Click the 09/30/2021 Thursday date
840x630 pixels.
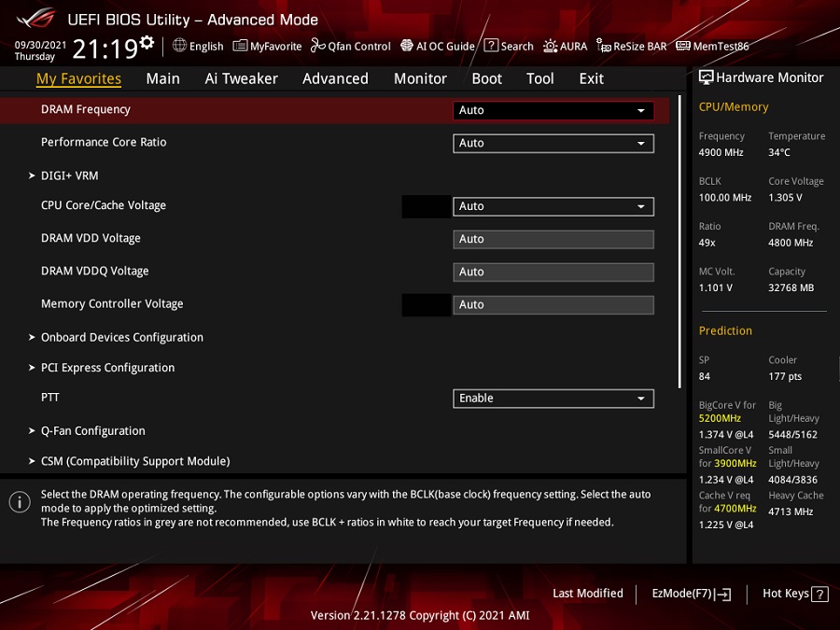[39, 50]
